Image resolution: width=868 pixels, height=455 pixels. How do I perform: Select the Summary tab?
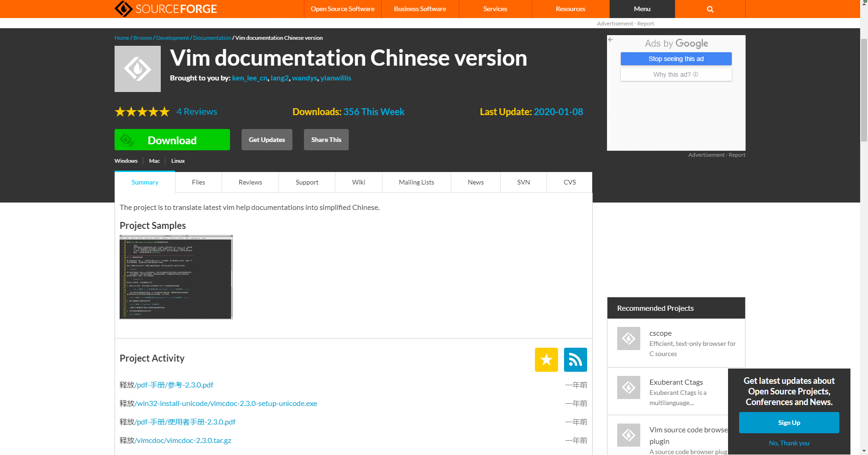145,182
